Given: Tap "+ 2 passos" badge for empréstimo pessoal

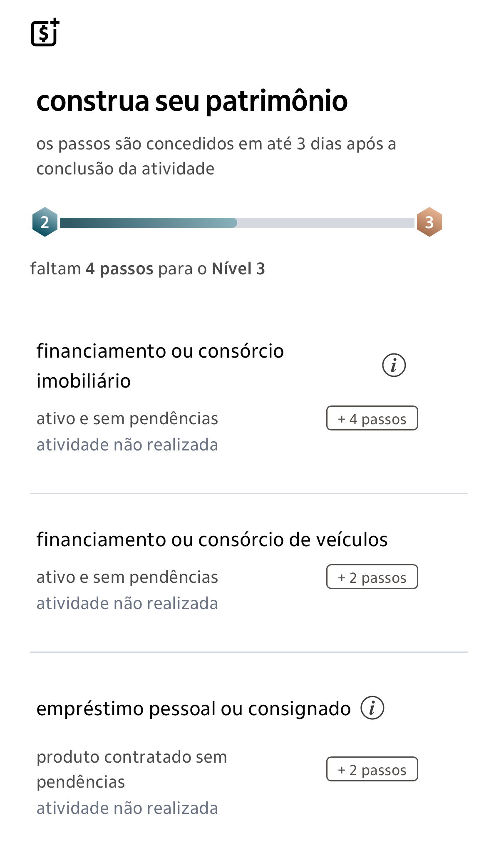Looking at the screenshot, I should tap(372, 769).
